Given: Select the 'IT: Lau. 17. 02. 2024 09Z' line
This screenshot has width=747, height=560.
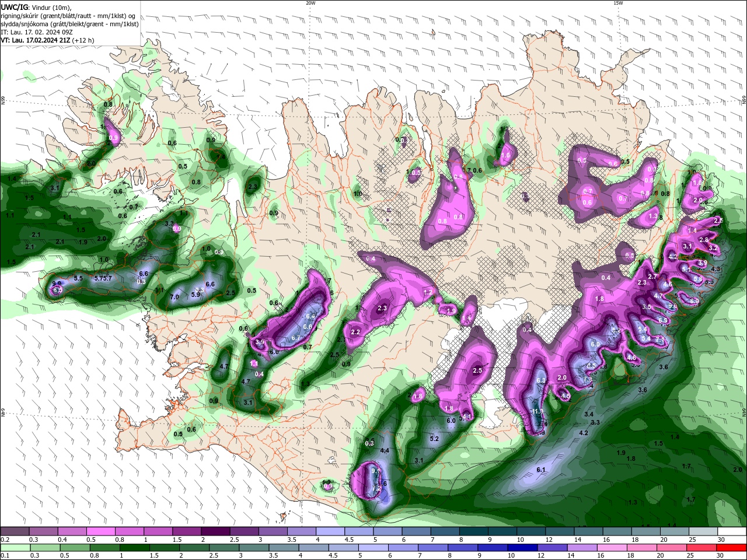Looking at the screenshot, I should click(x=37, y=32).
